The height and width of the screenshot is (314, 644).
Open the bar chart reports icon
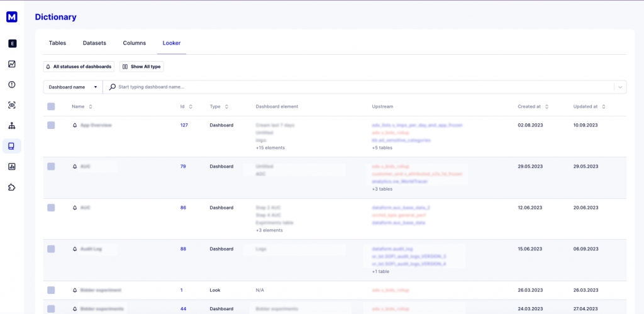tap(12, 167)
